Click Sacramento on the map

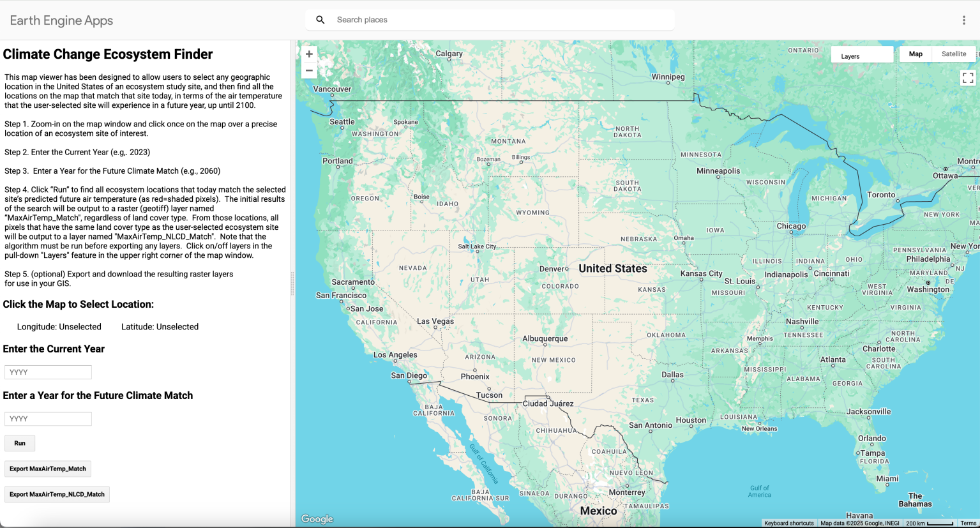coord(353,282)
